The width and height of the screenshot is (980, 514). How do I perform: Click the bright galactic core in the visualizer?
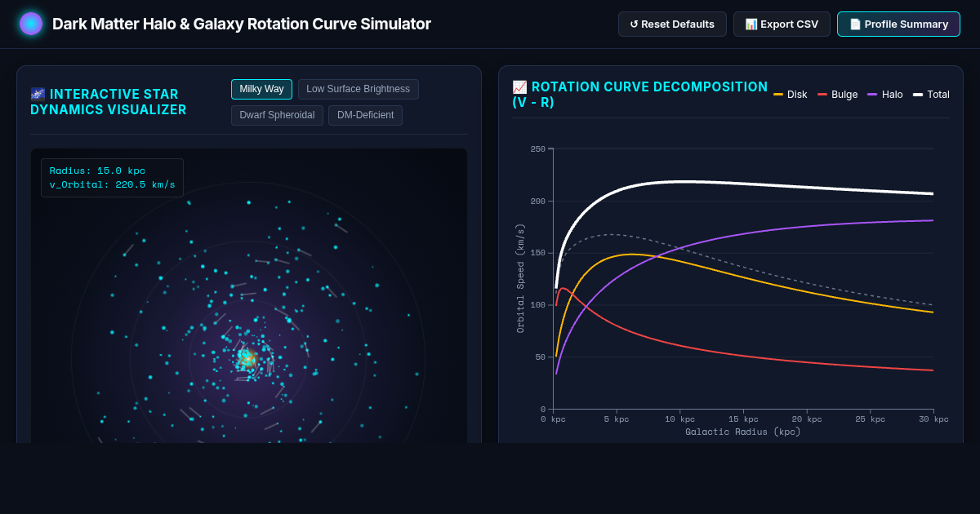point(248,358)
